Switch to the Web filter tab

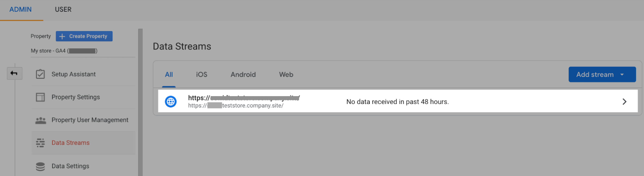[x=286, y=74]
